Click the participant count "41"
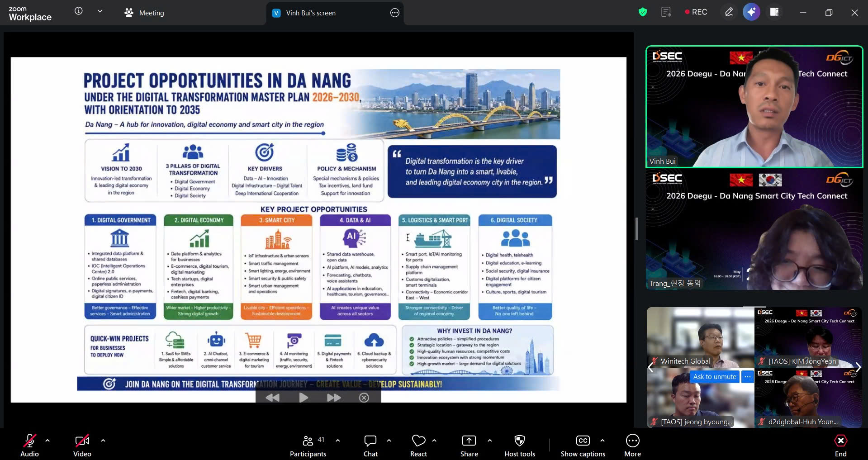This screenshot has height=460, width=868. coord(321,440)
